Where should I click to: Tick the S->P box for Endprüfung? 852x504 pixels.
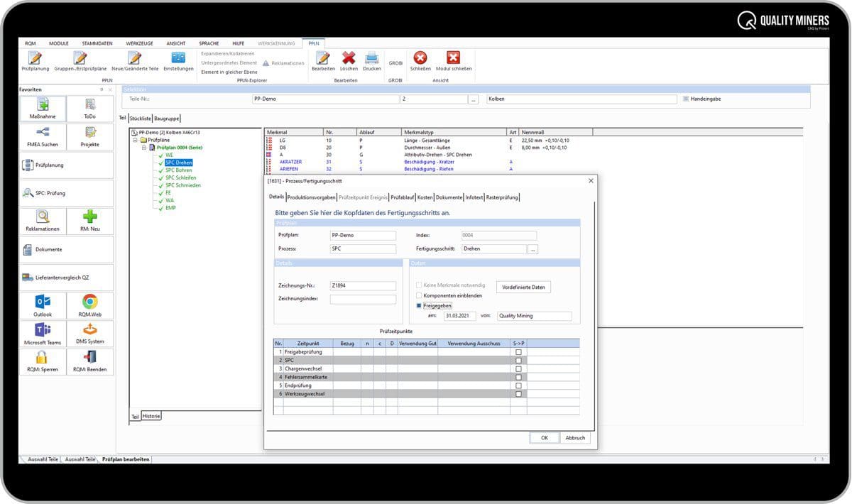(518, 385)
